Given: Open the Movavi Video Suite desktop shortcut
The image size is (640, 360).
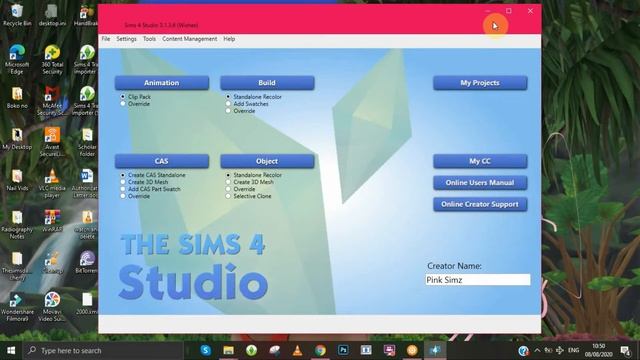Looking at the screenshot, I should 52,307.
